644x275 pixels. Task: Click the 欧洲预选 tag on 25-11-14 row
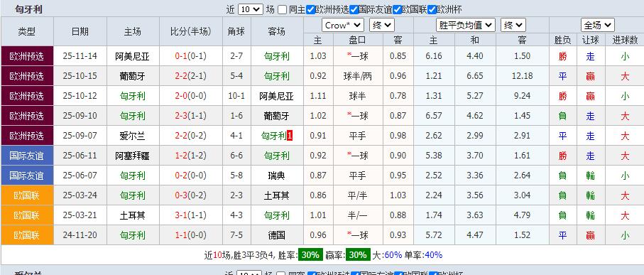(x=27, y=56)
